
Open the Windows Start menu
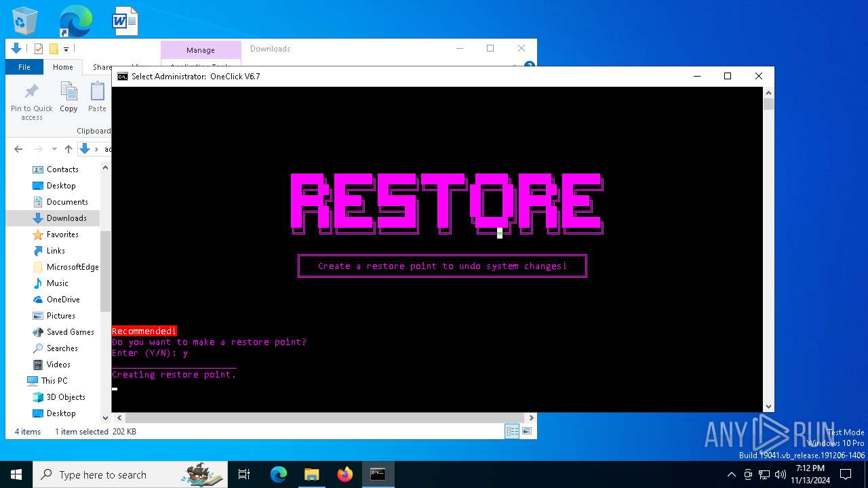coord(16,474)
